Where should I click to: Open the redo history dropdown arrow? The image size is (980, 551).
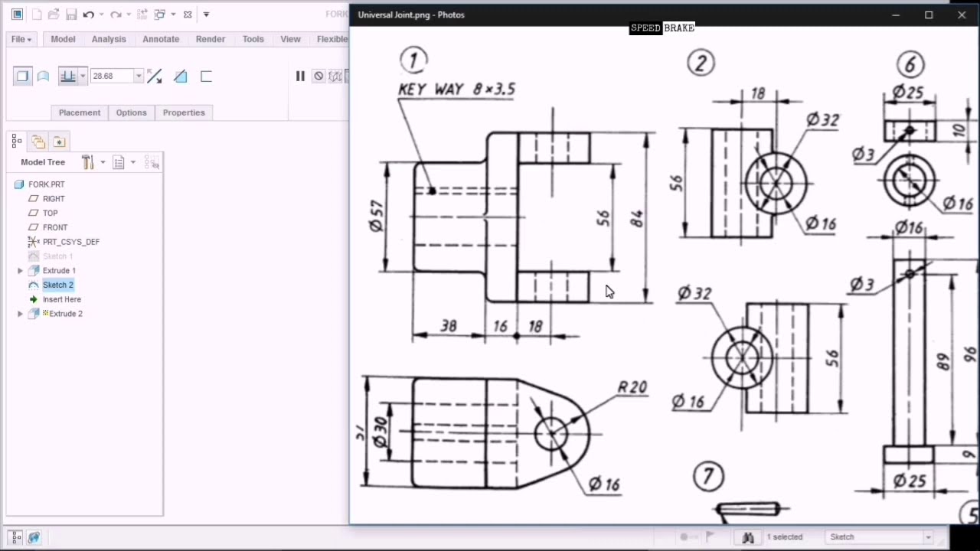coord(127,15)
